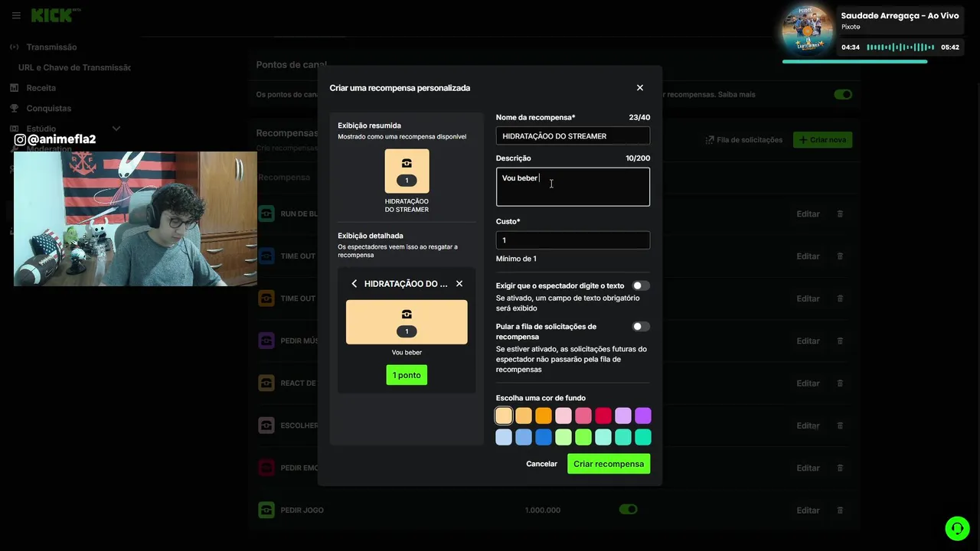Screen dimensions: 980x551
Task: Click the Saudade Arregaça album art thumbnail
Action: coord(807,31)
